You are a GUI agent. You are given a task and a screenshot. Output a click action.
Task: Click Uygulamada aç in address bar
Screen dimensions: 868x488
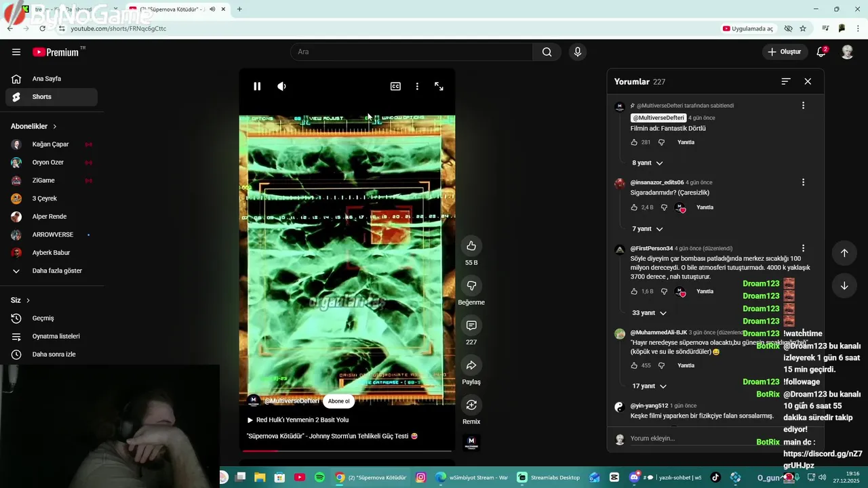pyautogui.click(x=748, y=28)
